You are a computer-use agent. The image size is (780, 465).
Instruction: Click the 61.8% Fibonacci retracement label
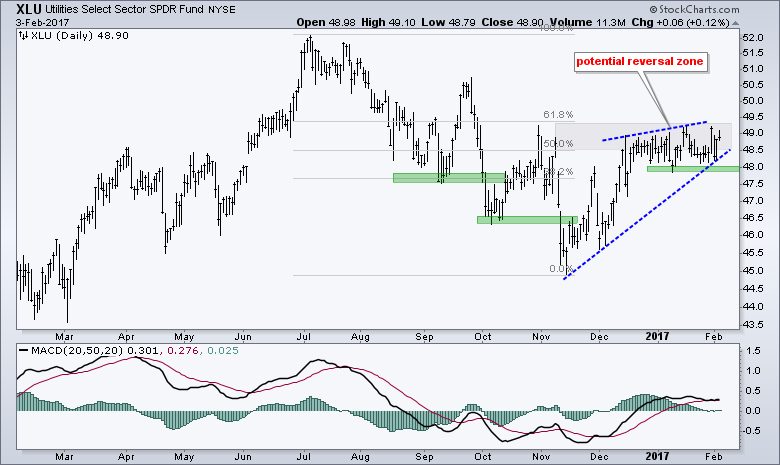click(x=558, y=115)
